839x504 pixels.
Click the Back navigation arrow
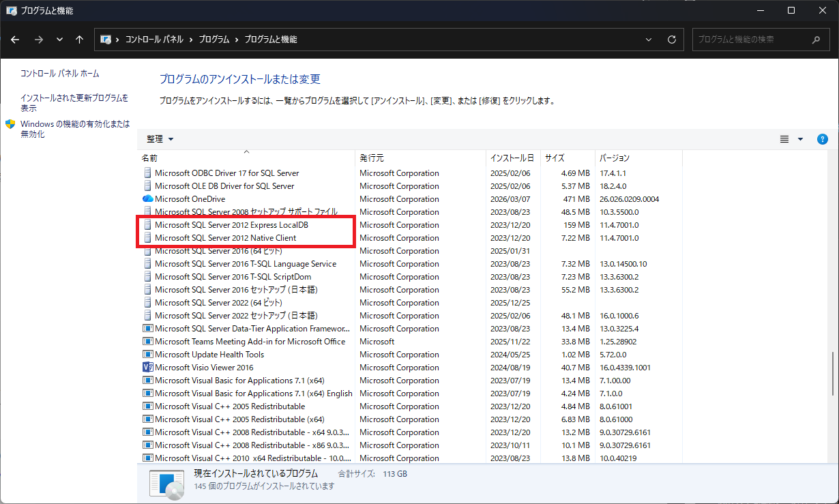tap(15, 40)
